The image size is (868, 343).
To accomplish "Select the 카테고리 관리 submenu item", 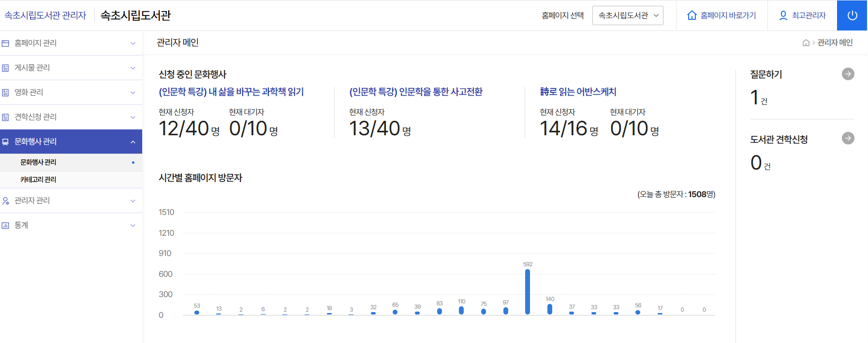I will (71, 180).
